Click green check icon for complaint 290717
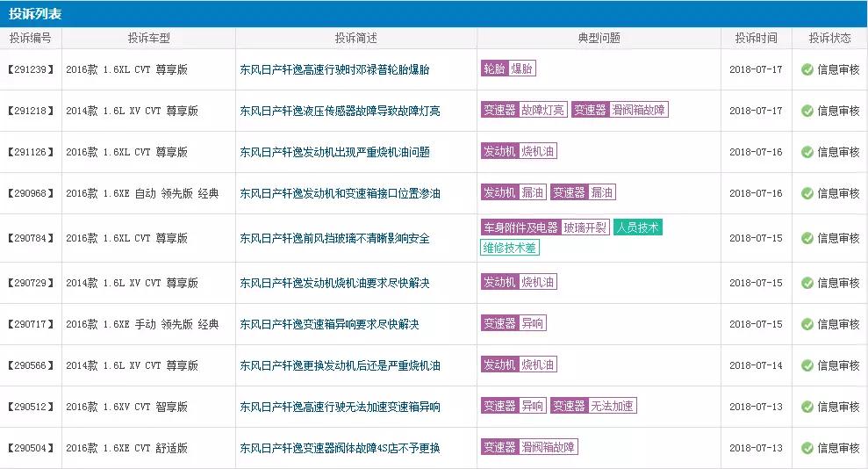Viewport: 868px width, 469px height. pos(807,324)
